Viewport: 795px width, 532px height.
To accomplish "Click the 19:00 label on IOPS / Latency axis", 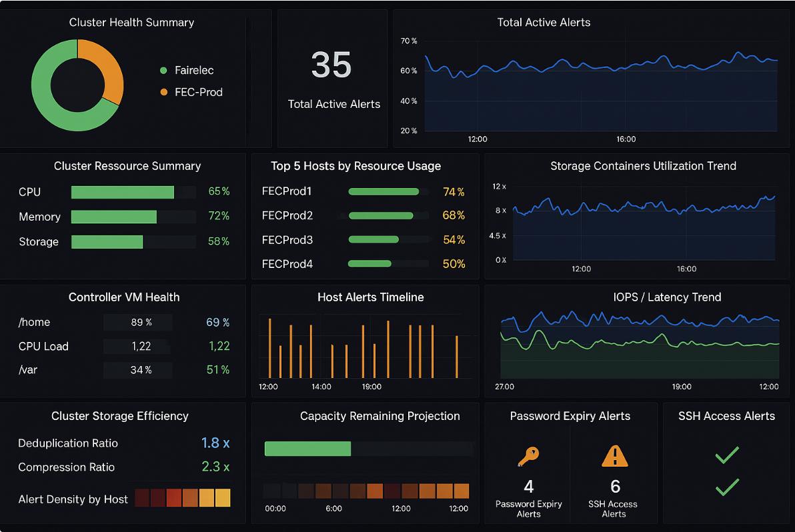I will [682, 387].
